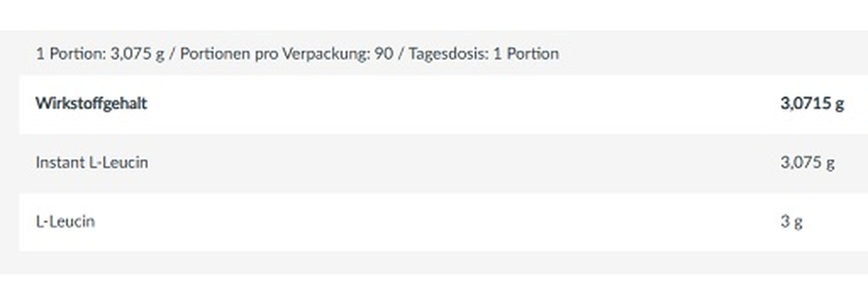The width and height of the screenshot is (868, 304).
Task: Click the "g" unit after 3,0715
Action: click(840, 104)
